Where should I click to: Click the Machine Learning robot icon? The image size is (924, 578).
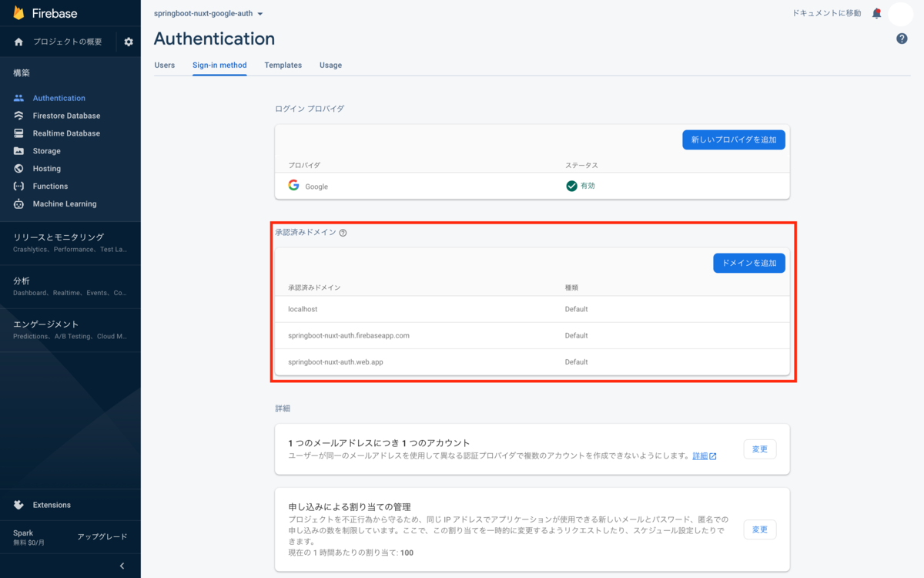(18, 204)
